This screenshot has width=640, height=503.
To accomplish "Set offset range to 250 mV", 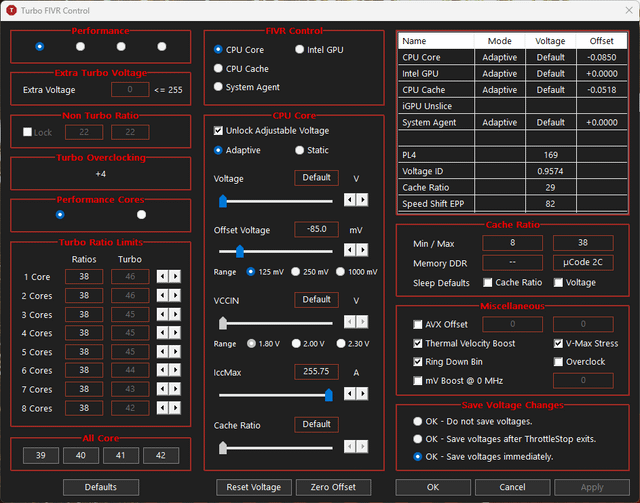I will click(310, 272).
